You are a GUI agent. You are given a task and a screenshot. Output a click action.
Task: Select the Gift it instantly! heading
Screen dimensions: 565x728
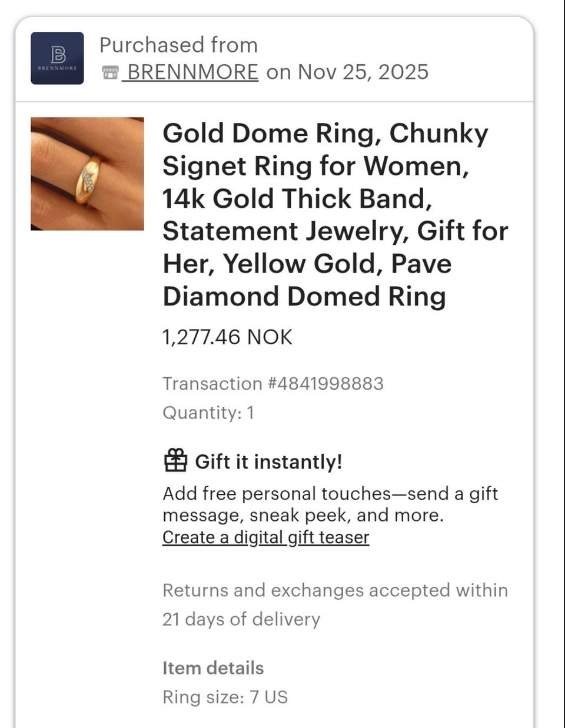click(268, 461)
